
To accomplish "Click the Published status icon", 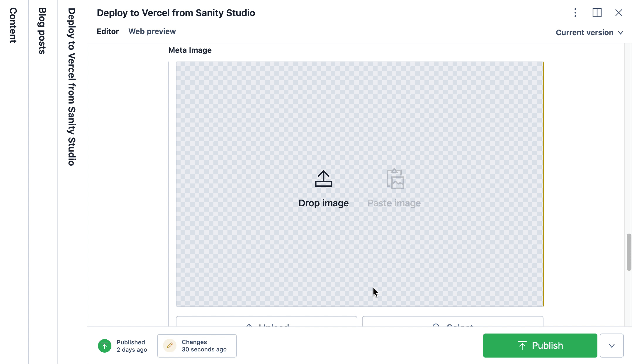I will (x=105, y=345).
